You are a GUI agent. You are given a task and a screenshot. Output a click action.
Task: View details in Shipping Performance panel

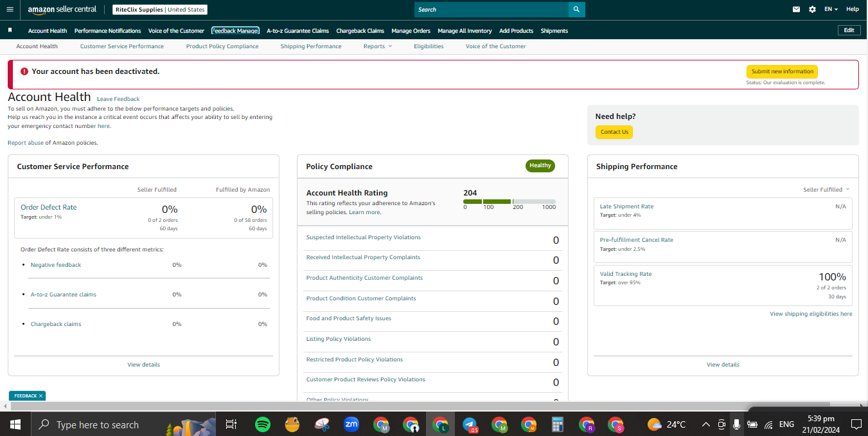(x=723, y=365)
